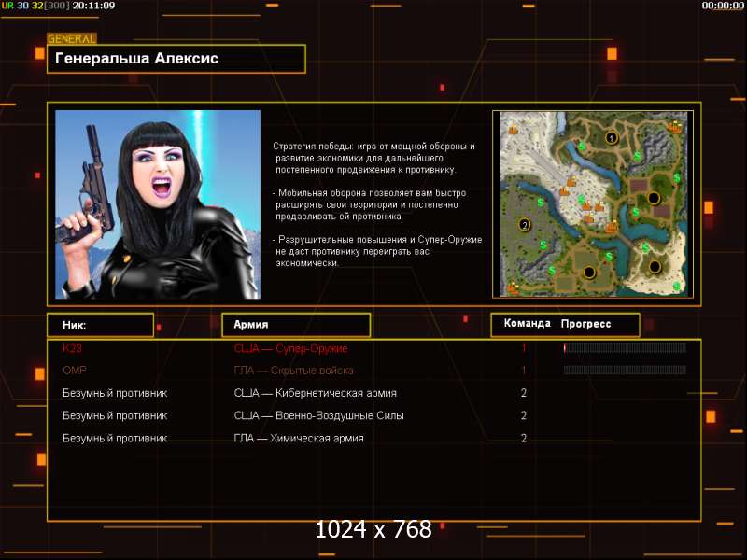This screenshot has height=560, width=747.
Task: Click army 'ГЛА — Химическая армия'
Action: coord(299,438)
